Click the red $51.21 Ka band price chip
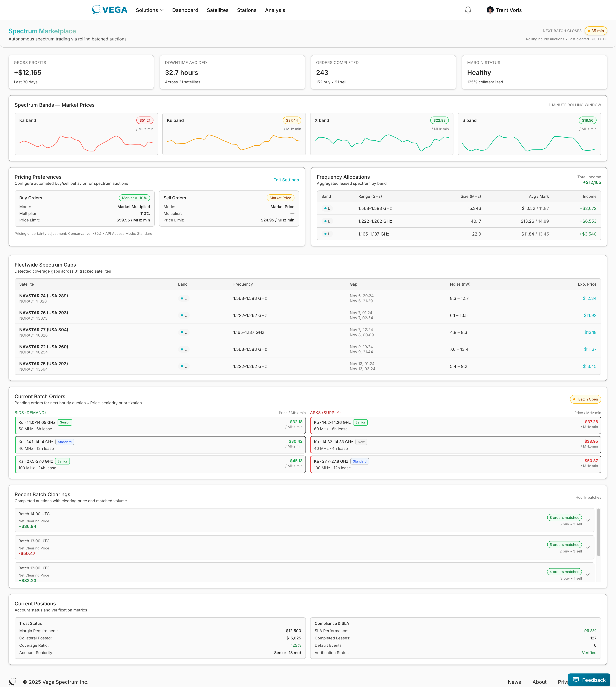Image resolution: width=616 pixels, height=687 pixels. pos(145,120)
